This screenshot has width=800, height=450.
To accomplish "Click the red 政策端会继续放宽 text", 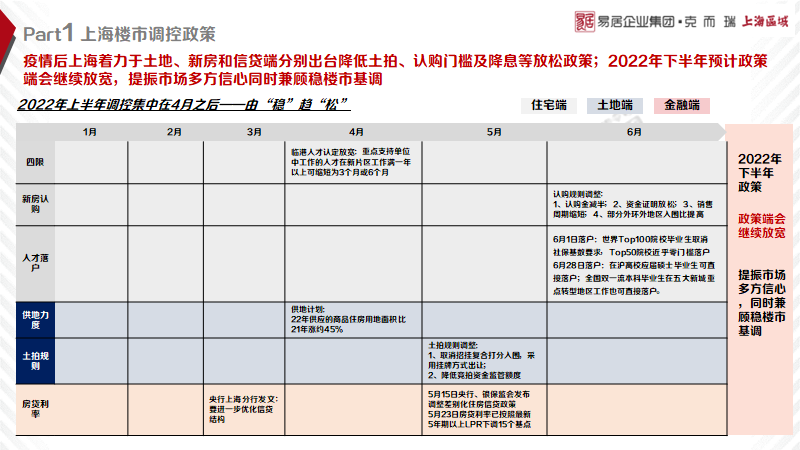I will (x=762, y=226).
